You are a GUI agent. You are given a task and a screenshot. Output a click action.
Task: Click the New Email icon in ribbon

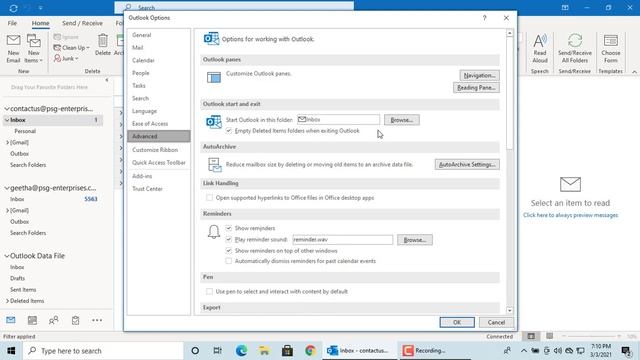[x=13, y=49]
